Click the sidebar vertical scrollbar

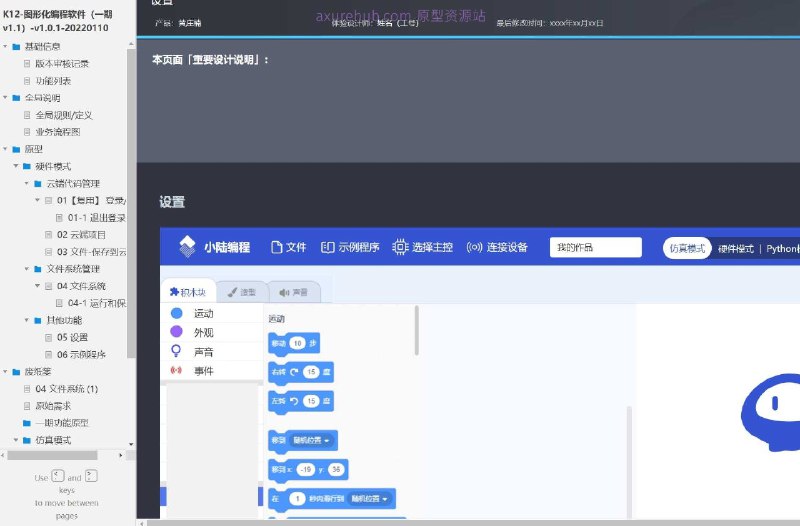(131, 202)
